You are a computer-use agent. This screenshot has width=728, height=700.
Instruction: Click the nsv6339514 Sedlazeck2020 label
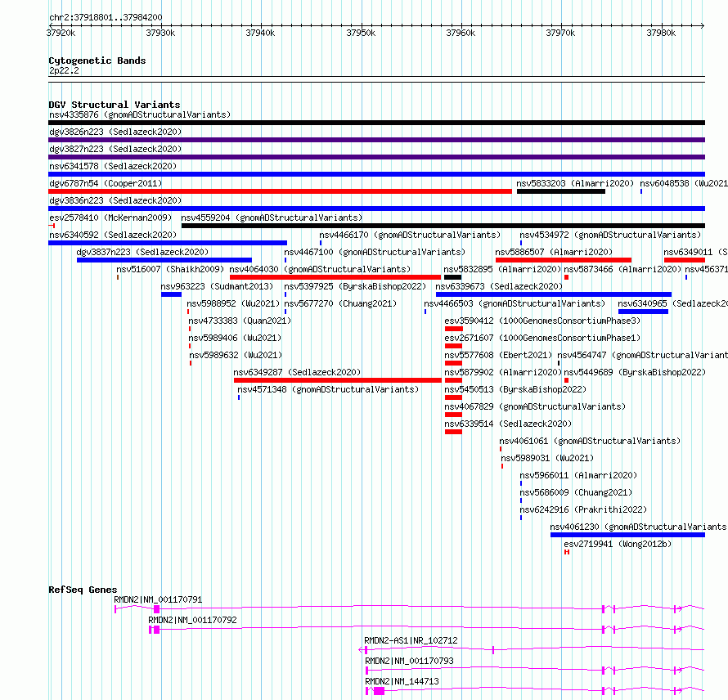(508, 424)
